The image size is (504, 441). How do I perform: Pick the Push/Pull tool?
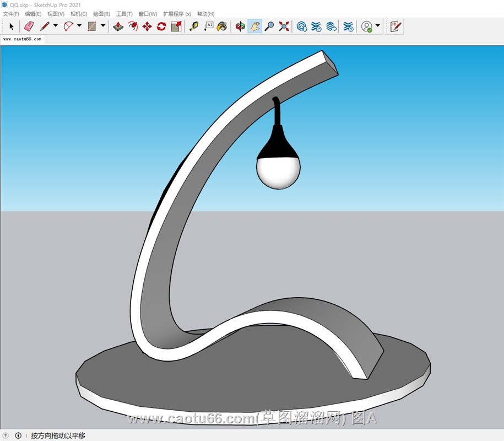pos(118,26)
